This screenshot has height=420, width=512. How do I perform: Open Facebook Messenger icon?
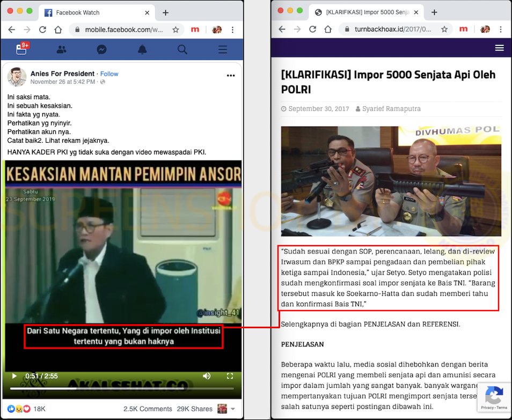(x=101, y=49)
